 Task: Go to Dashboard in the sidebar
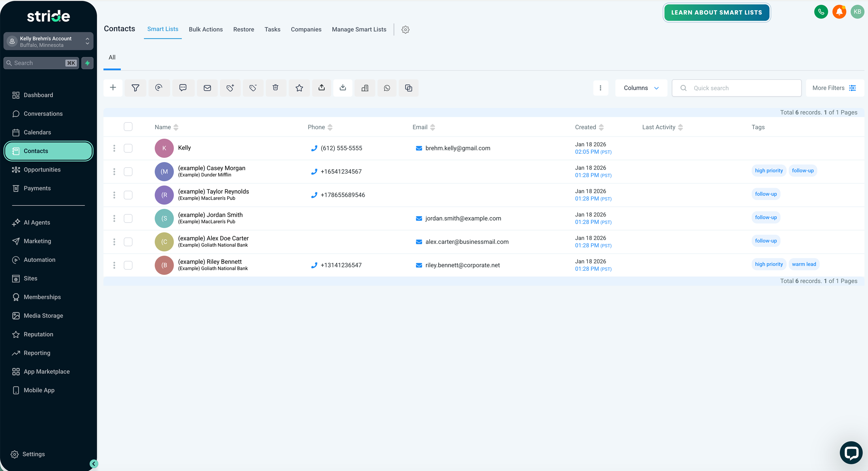(38, 95)
